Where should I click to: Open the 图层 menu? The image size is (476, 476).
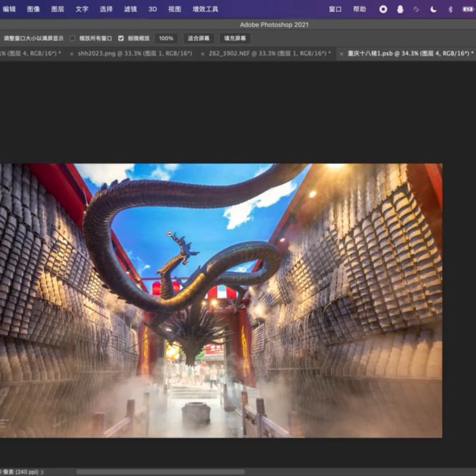58,9
